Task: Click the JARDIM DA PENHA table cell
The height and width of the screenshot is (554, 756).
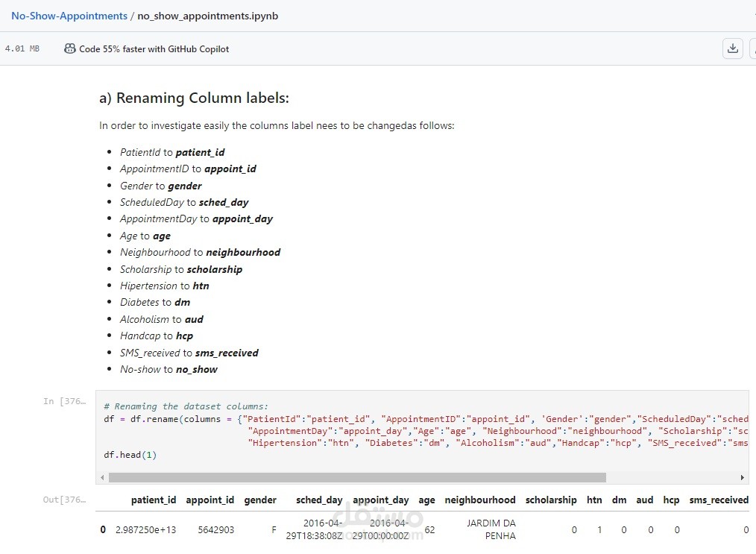Action: (x=491, y=529)
